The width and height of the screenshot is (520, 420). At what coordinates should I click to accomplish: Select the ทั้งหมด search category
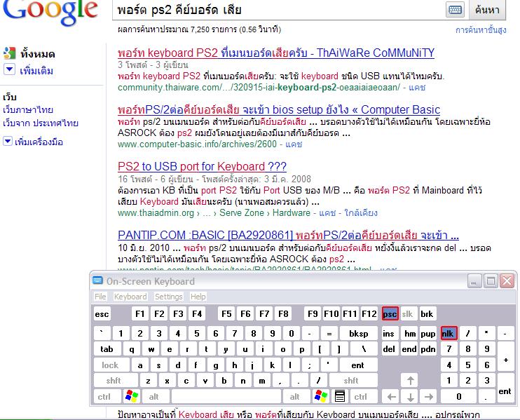(37, 54)
